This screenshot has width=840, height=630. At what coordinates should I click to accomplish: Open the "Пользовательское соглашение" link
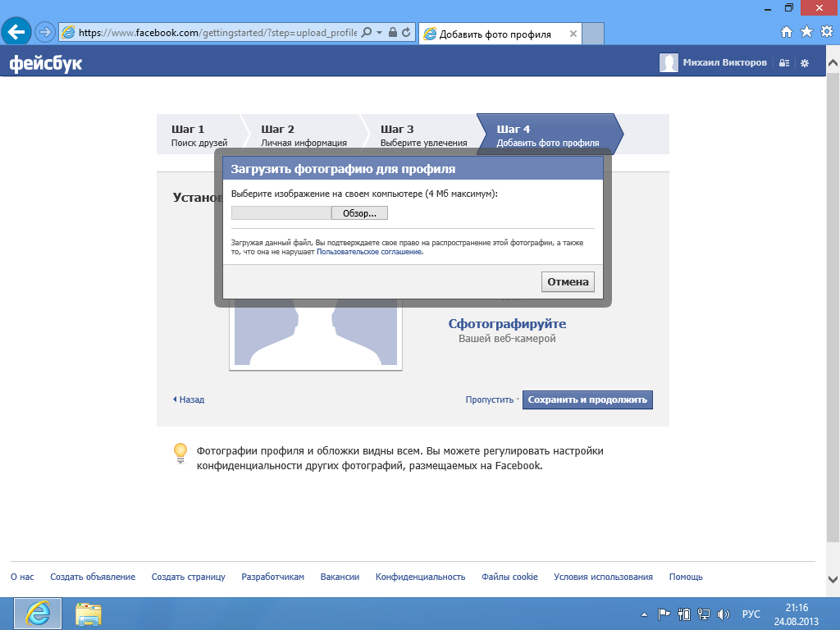pos(370,252)
